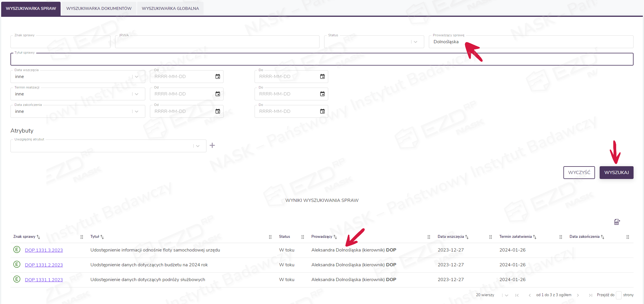Click the plus icon to add attribute
This screenshot has height=304, width=644.
tap(212, 145)
